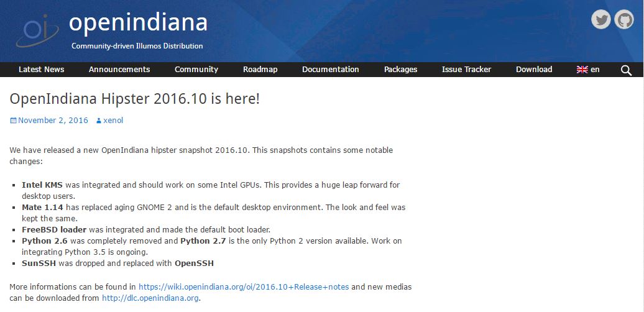Open the Documentation menu item
The width and height of the screenshot is (644, 312).
(x=331, y=70)
